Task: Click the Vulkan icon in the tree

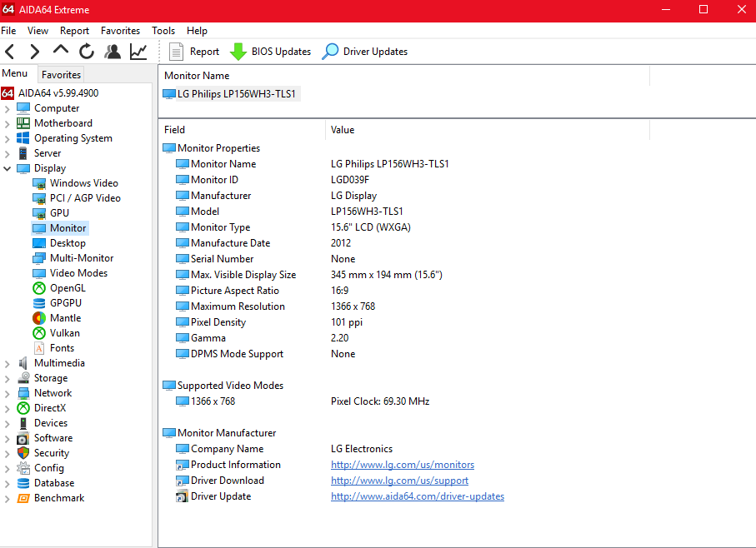Action: [x=39, y=333]
